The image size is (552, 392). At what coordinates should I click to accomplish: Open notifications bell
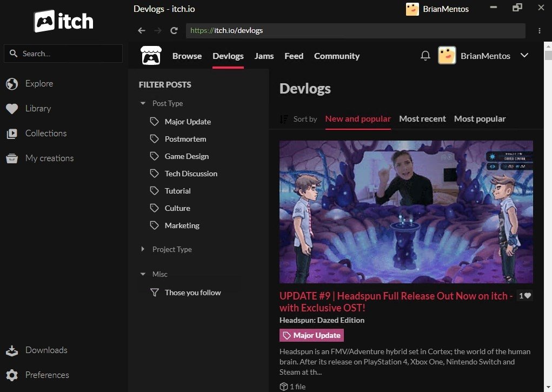pyautogui.click(x=425, y=56)
